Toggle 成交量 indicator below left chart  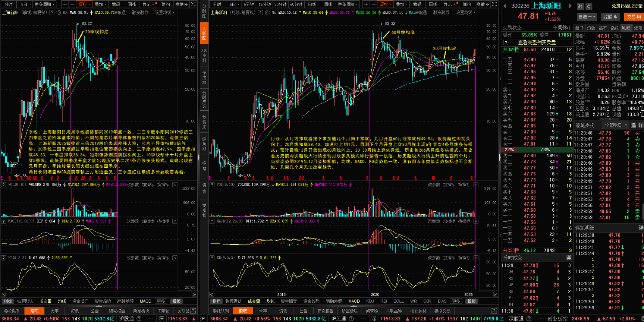point(45,301)
